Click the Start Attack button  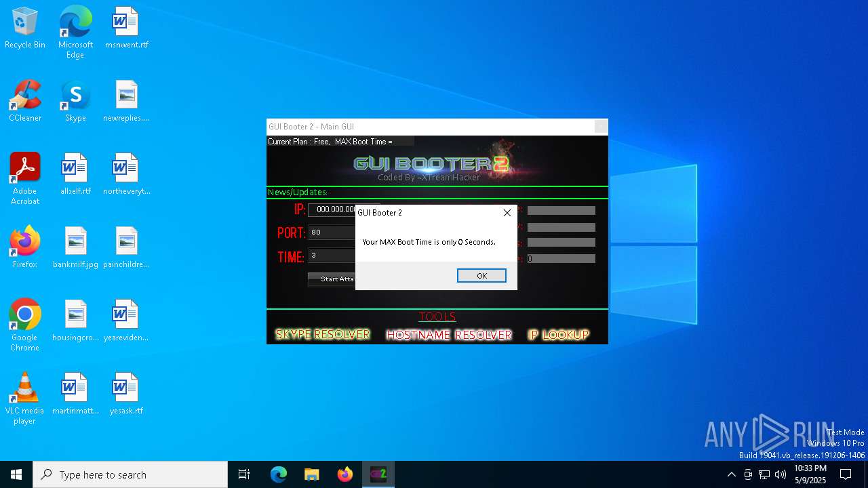(x=332, y=279)
